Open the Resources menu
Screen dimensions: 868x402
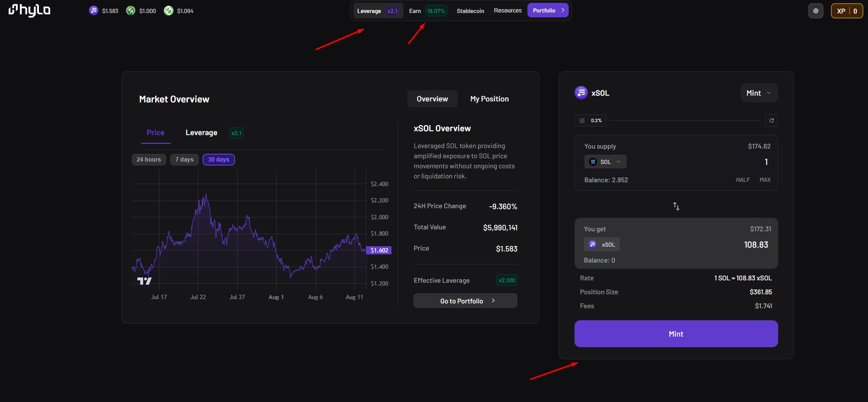pos(507,11)
